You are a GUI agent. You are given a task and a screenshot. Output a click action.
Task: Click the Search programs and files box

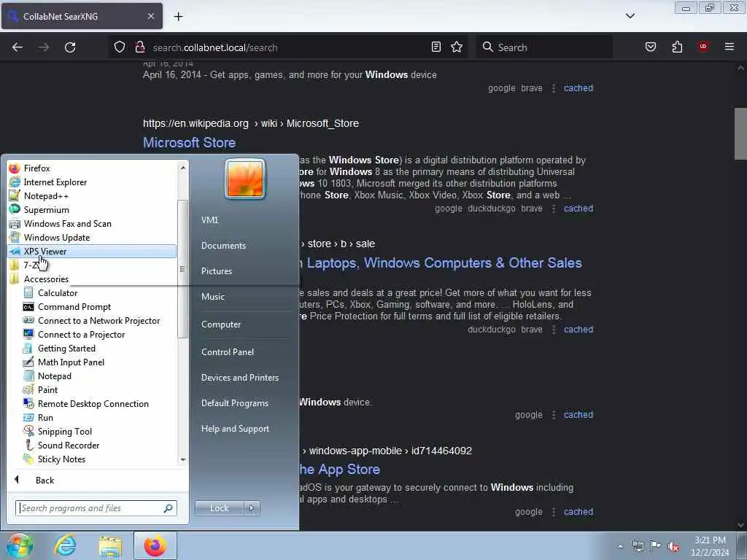96,508
